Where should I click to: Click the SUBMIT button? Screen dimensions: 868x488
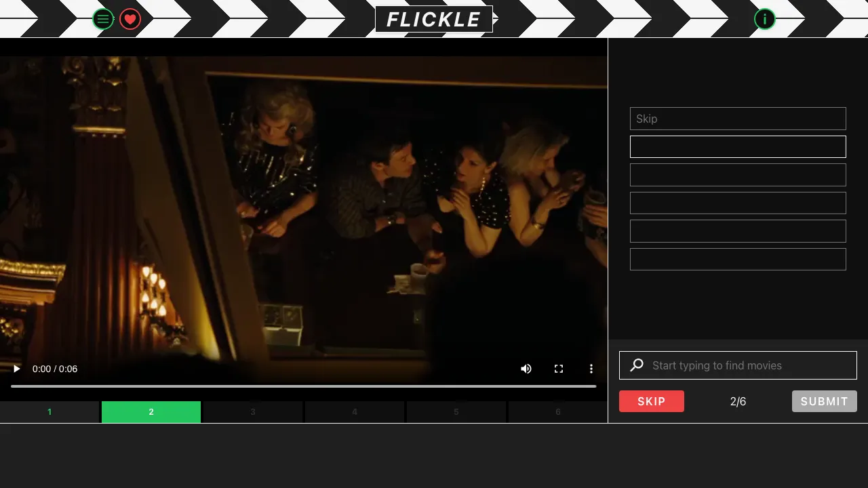[825, 401]
